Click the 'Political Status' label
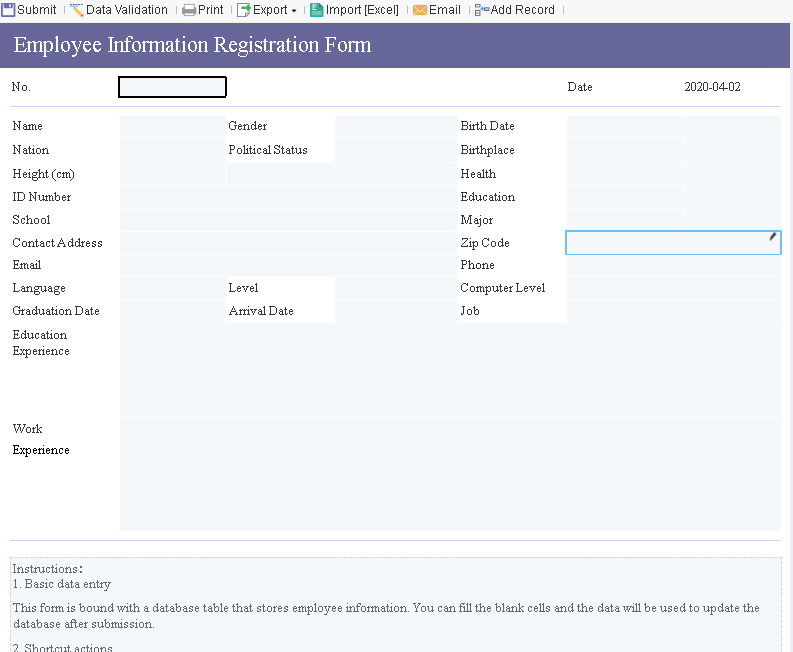The height and width of the screenshot is (652, 793). (x=268, y=150)
